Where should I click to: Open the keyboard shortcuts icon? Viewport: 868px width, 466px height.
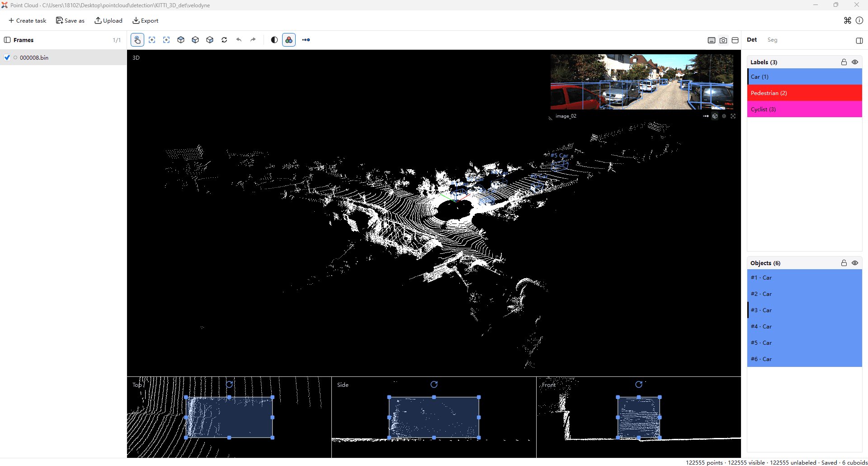tap(712, 40)
